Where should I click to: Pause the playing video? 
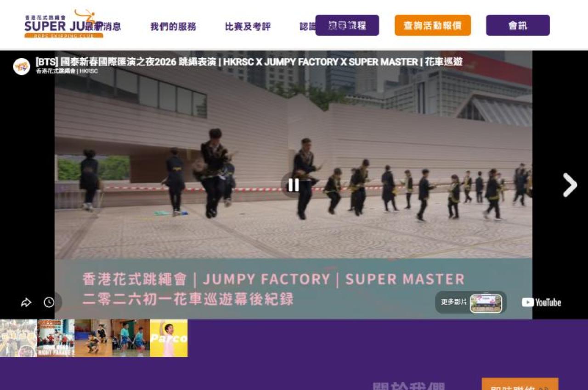click(x=294, y=185)
